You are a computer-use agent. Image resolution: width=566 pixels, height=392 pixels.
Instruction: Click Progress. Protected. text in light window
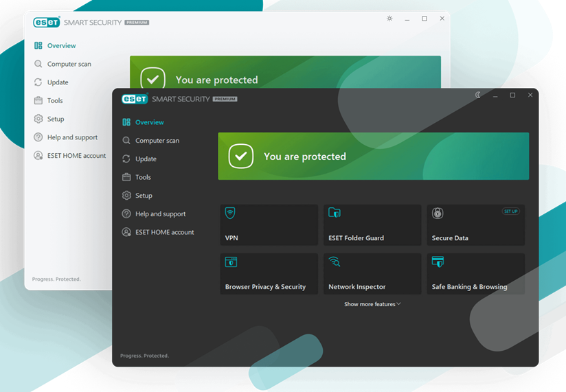pos(56,279)
